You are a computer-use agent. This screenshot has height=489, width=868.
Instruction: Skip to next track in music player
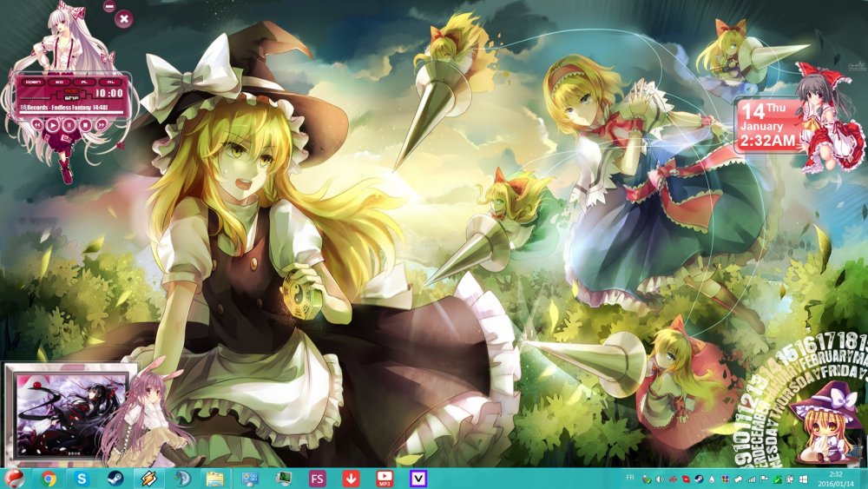pyautogui.click(x=102, y=124)
